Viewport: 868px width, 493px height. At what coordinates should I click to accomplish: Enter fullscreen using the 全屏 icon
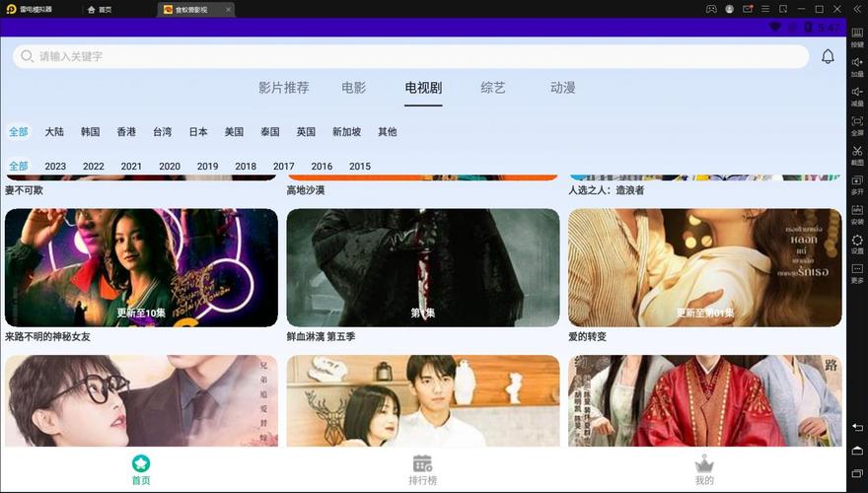(x=857, y=123)
